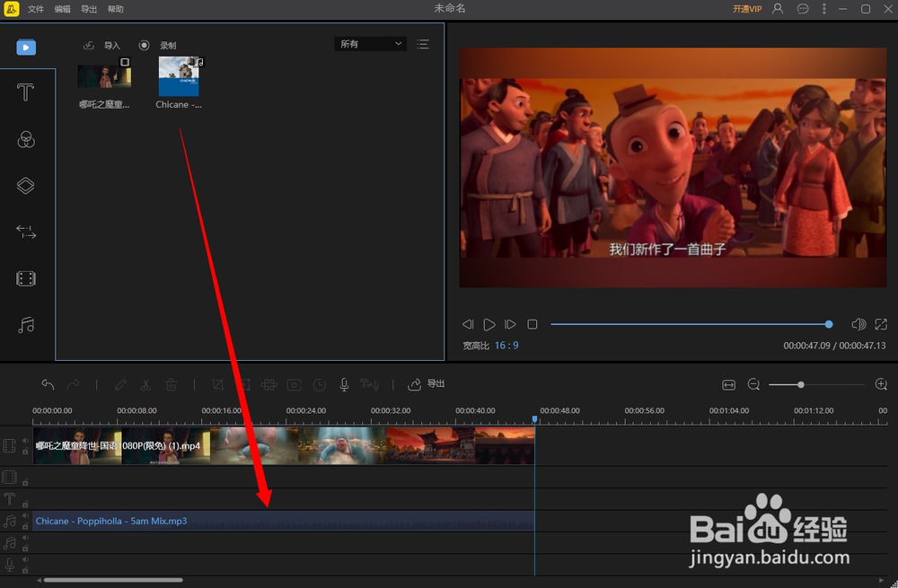Lock the second empty audio track
Image resolution: width=898 pixels, height=588 pixels.
pos(25,548)
